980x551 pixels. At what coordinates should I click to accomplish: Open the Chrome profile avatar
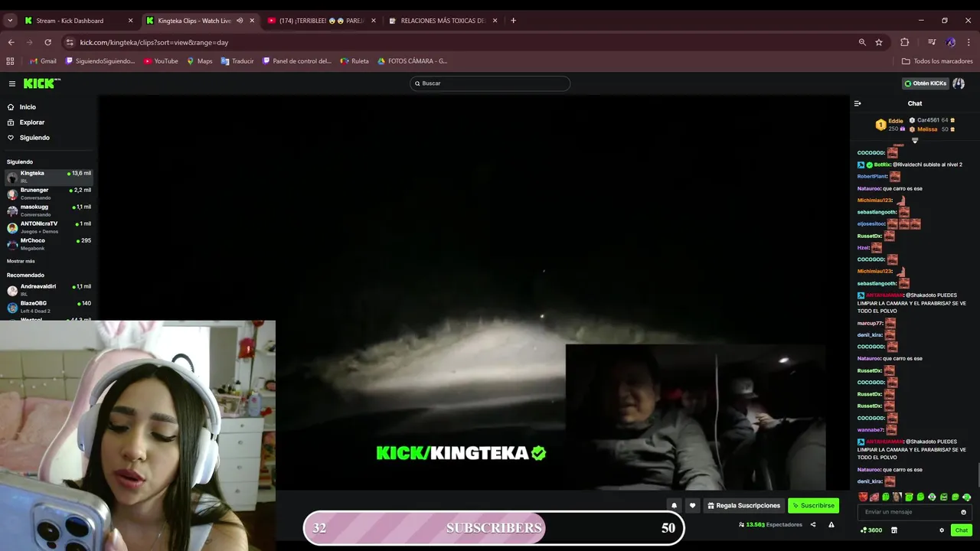click(x=950, y=42)
